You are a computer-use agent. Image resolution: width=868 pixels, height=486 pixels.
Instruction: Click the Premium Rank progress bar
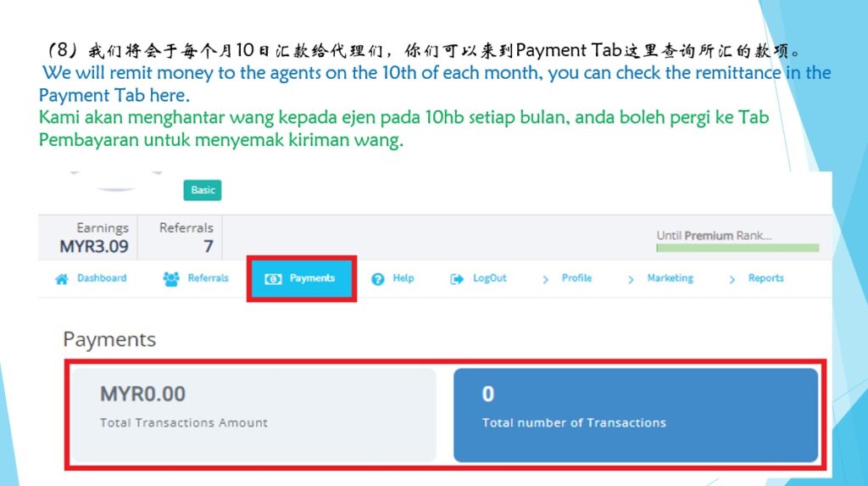(x=737, y=248)
